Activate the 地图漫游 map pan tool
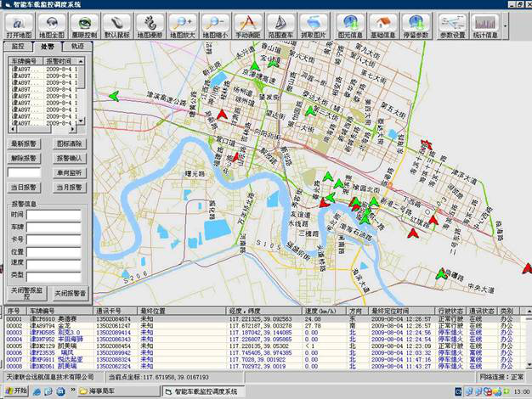532x399 pixels. click(148, 25)
